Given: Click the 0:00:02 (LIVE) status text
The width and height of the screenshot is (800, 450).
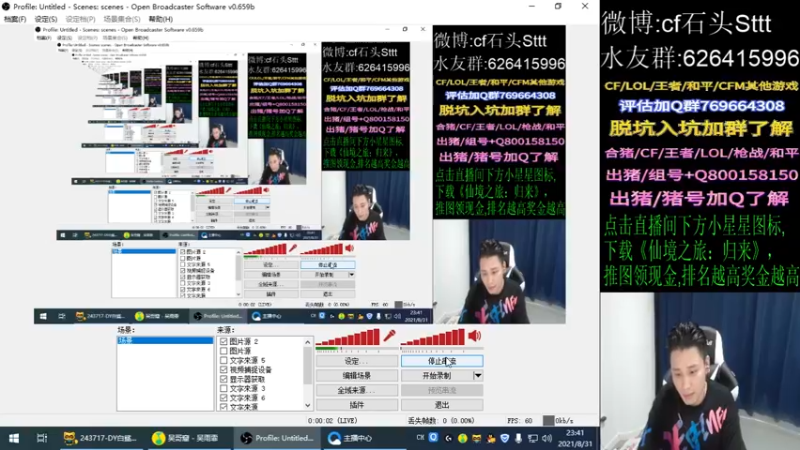Looking at the screenshot, I should 333,421.
